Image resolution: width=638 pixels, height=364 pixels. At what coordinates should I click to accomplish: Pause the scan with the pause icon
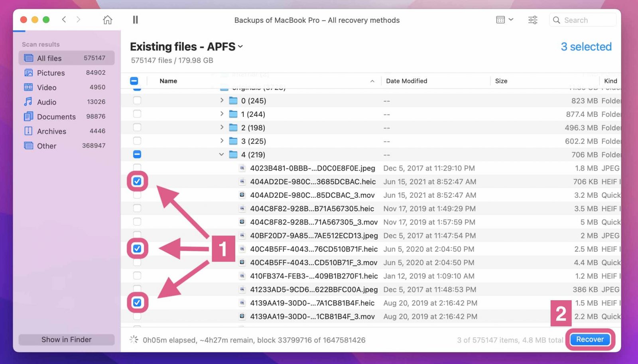point(135,20)
